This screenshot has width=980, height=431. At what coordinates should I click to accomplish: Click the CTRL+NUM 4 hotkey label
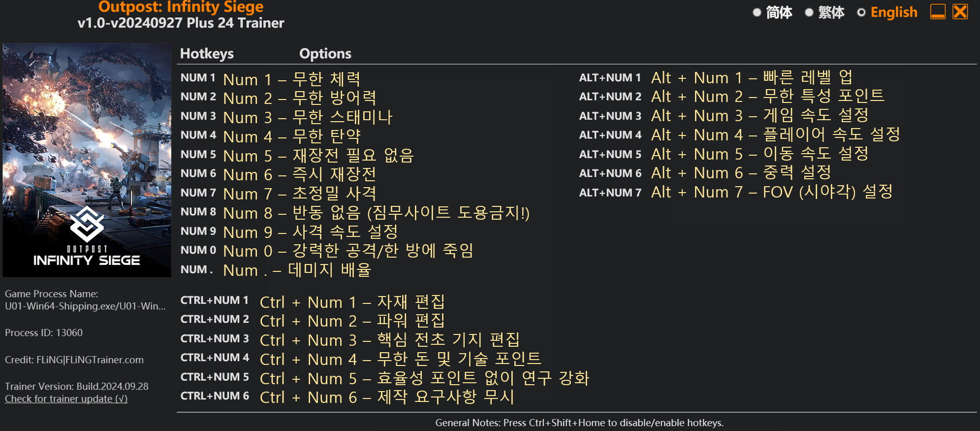click(x=215, y=358)
